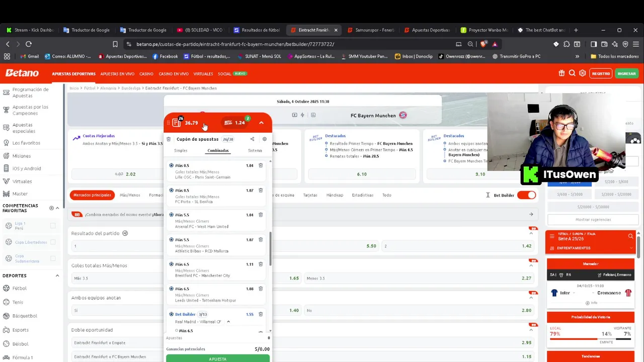
Task: Switch to the Samsunspor - Fenerbahçe browser tab
Action: (x=371, y=30)
